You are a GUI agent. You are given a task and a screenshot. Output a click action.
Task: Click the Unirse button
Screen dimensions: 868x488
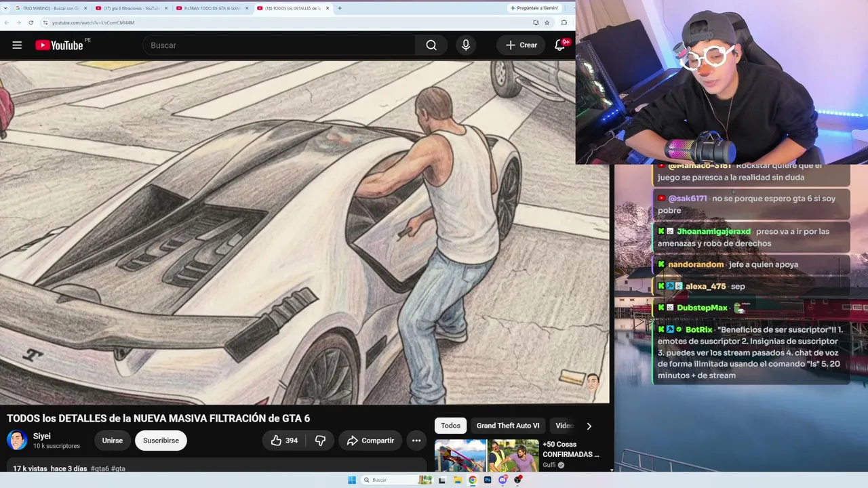click(113, 441)
